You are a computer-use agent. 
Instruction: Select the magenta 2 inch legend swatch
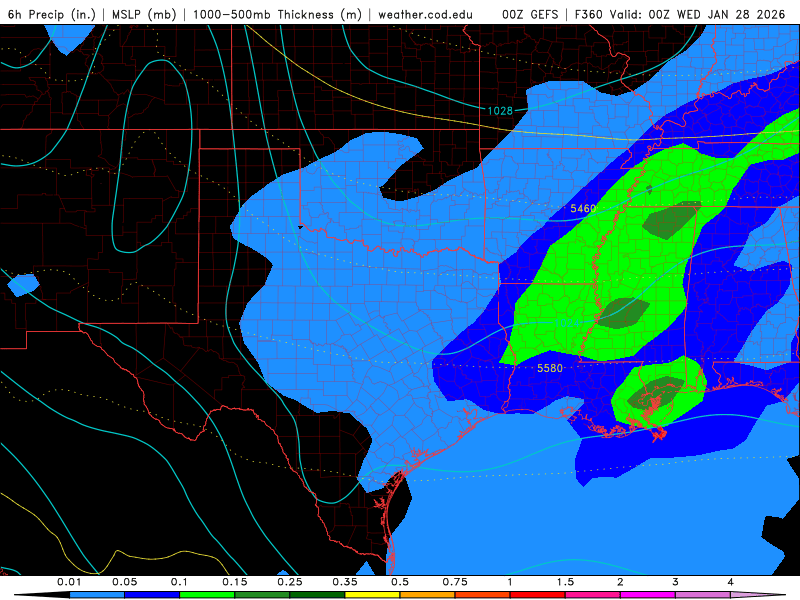648,595
